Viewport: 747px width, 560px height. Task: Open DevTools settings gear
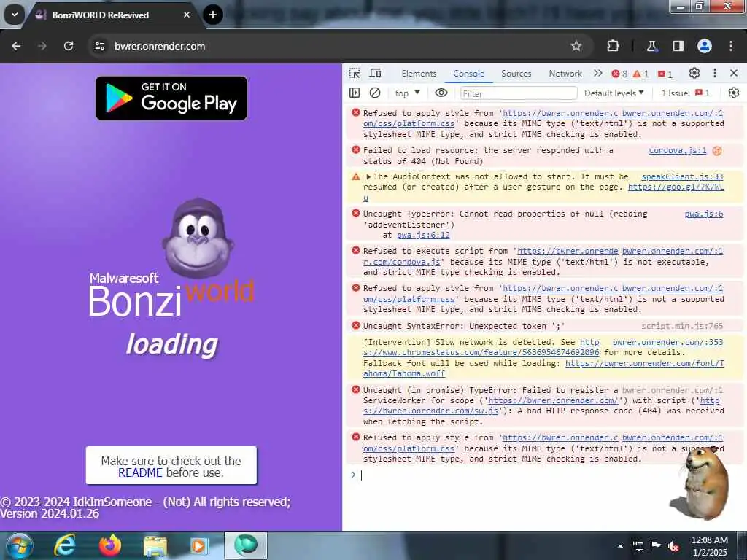[x=694, y=74]
